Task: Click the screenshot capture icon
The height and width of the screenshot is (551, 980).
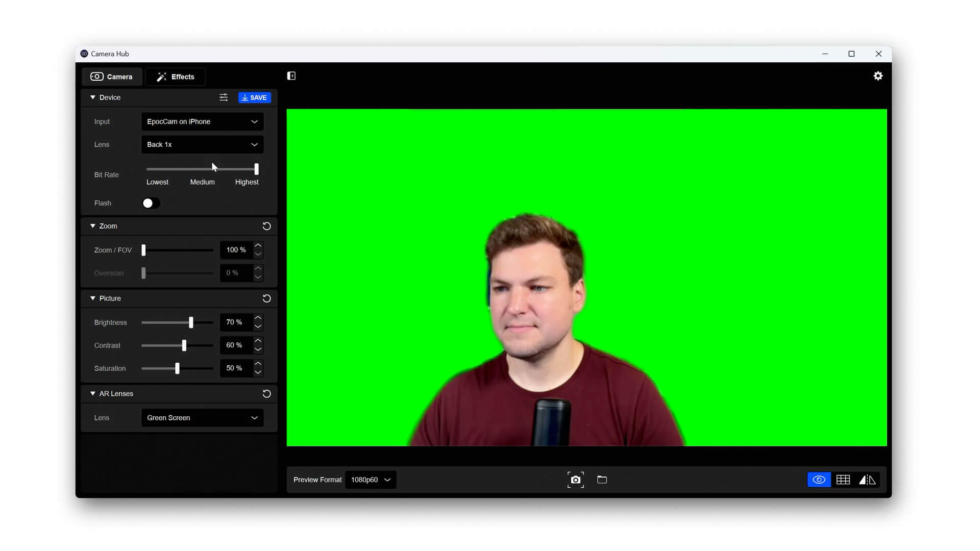Action: [x=575, y=479]
